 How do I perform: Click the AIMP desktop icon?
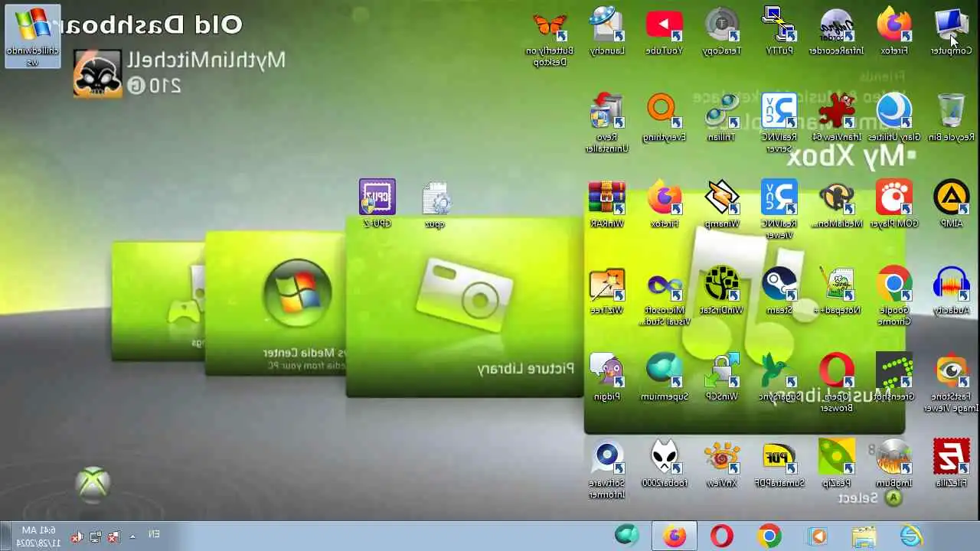coord(952,204)
